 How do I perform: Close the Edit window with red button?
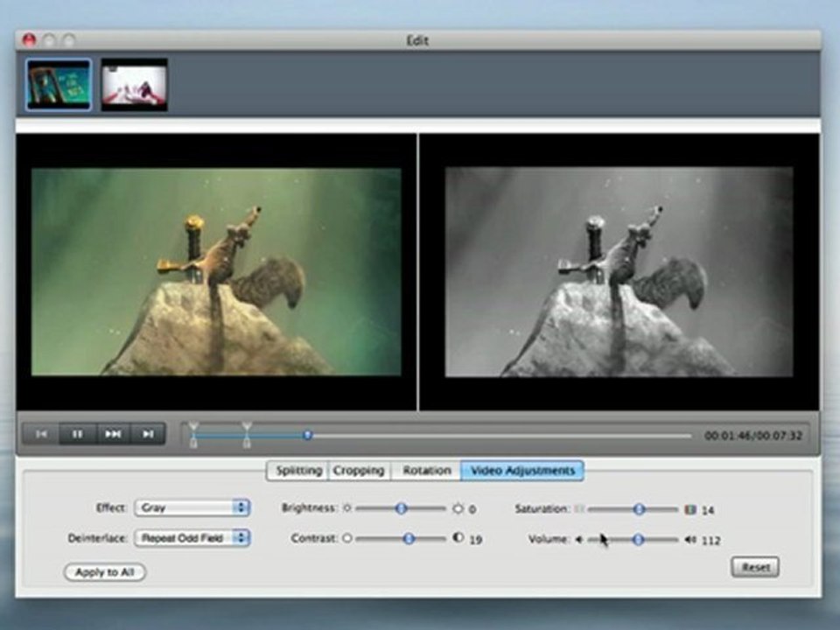(29, 39)
